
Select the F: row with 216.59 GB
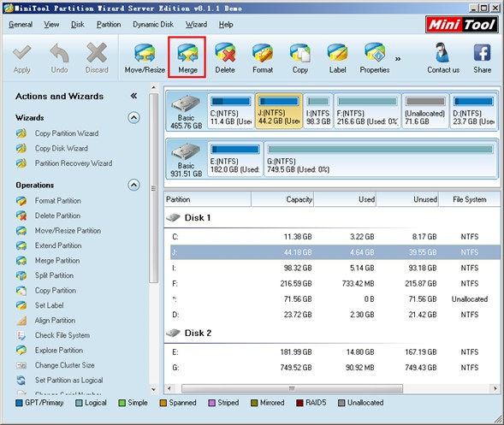tap(335, 283)
